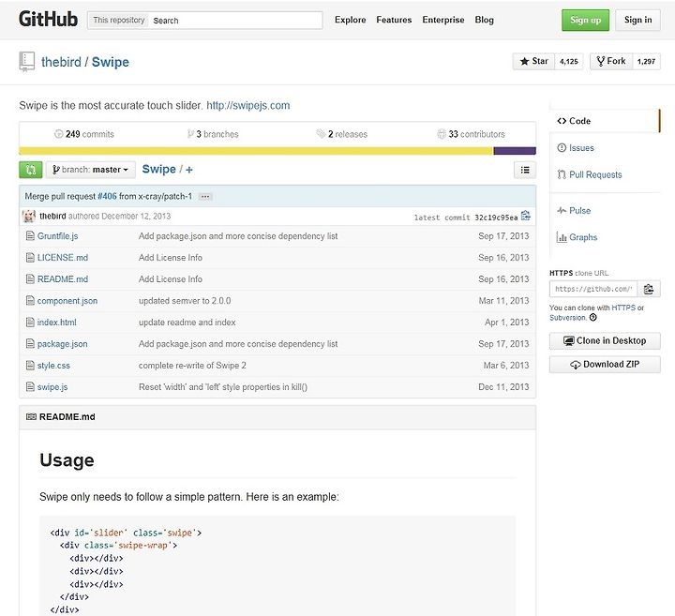Viewport: 675px width, 616px height.
Task: Click the Code brackets icon
Action: click(x=562, y=121)
